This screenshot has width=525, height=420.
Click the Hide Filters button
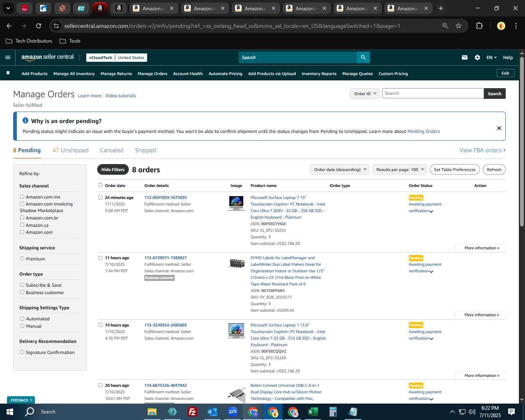113,169
